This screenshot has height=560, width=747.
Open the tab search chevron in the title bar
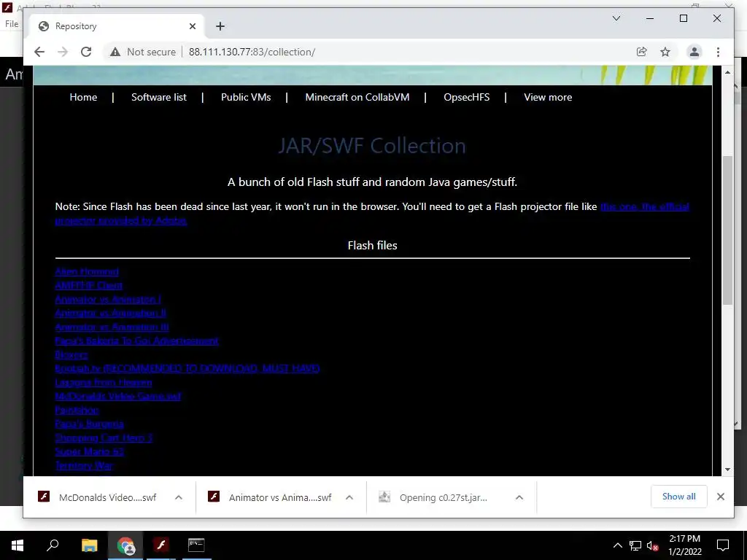click(x=616, y=18)
